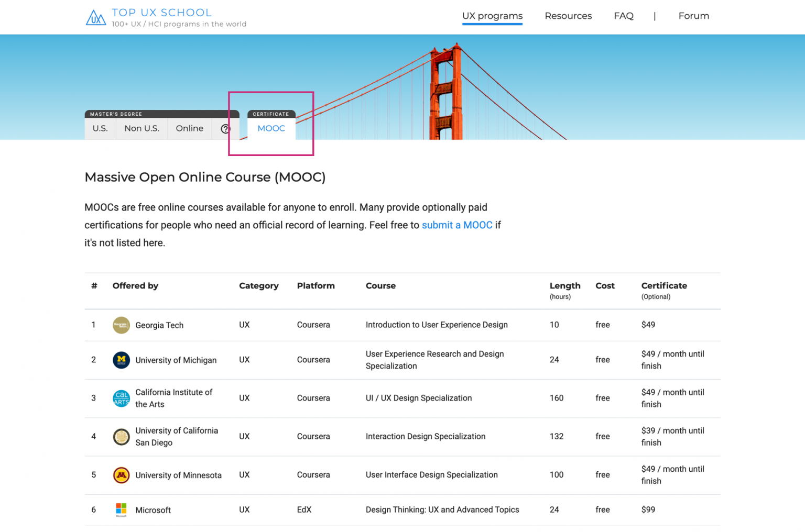This screenshot has width=805, height=532.
Task: Open the FAQ menu item
Action: point(624,16)
